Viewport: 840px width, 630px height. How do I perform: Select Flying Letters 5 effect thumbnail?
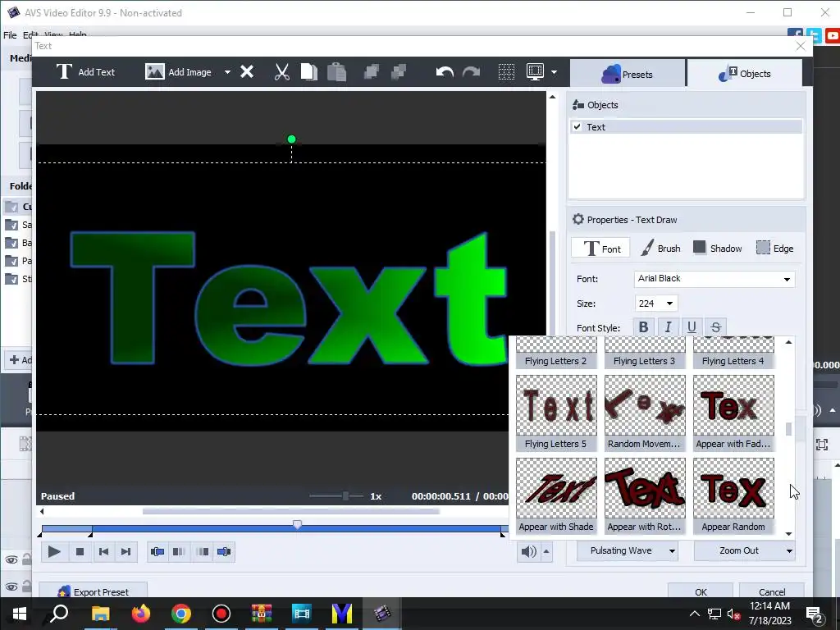click(x=556, y=413)
